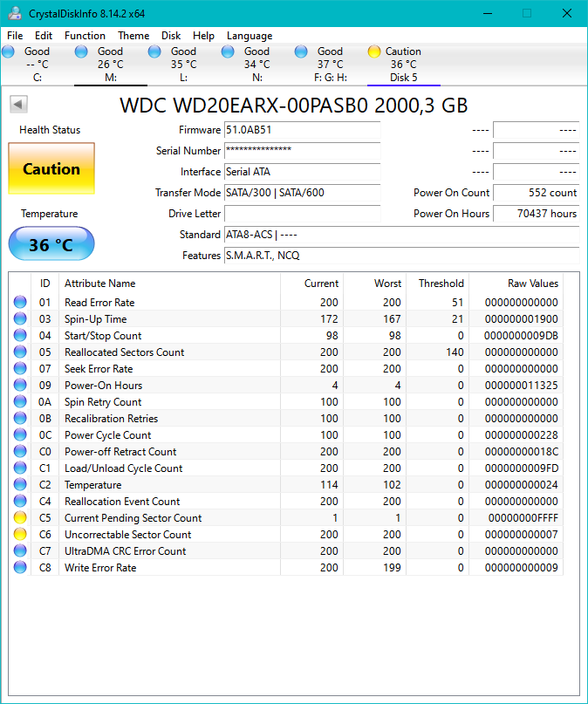
Task: Select the C: drive status orb
Action: 9,51
